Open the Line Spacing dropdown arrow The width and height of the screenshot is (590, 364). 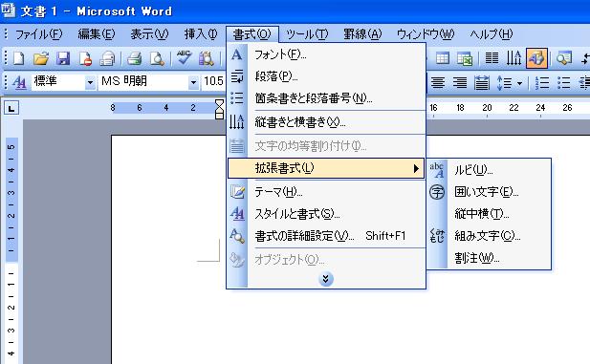coord(519,83)
